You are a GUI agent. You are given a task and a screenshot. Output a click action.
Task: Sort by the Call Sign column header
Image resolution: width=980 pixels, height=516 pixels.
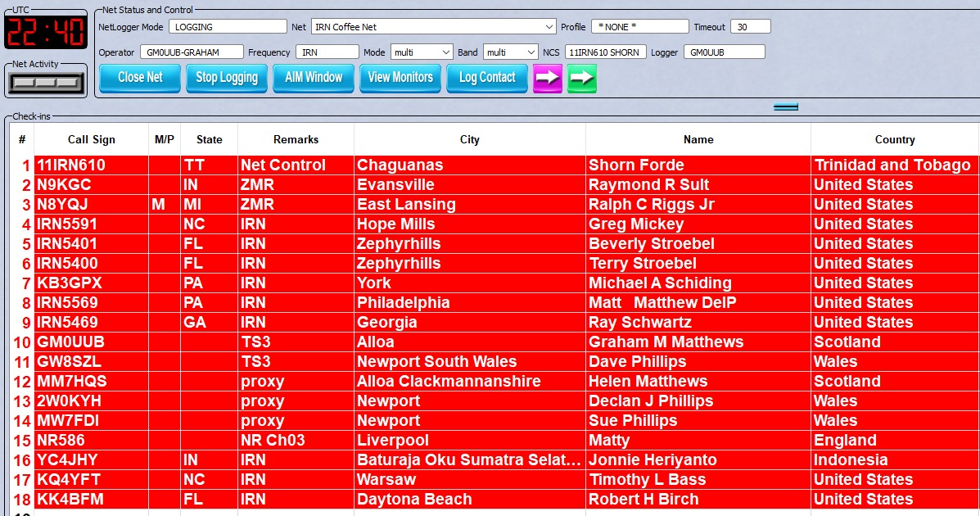click(91, 139)
